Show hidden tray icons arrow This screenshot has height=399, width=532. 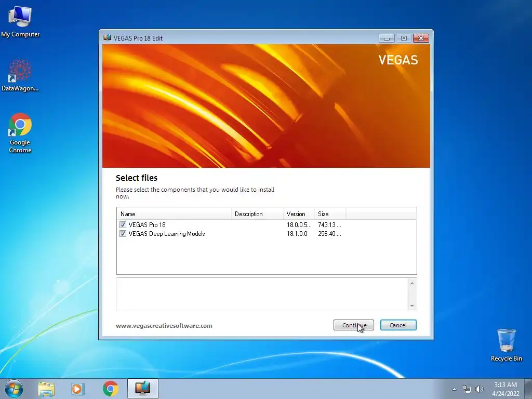tap(454, 389)
